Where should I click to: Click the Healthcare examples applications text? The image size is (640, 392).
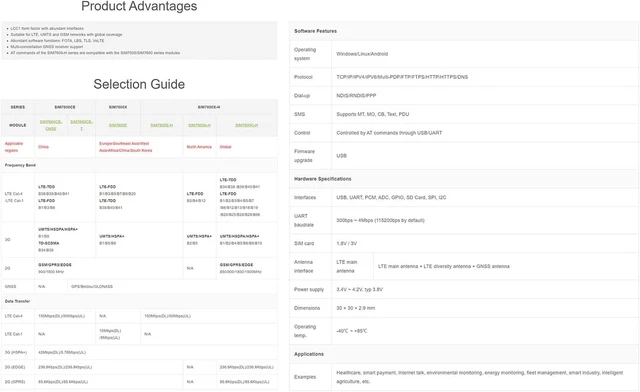click(x=480, y=377)
